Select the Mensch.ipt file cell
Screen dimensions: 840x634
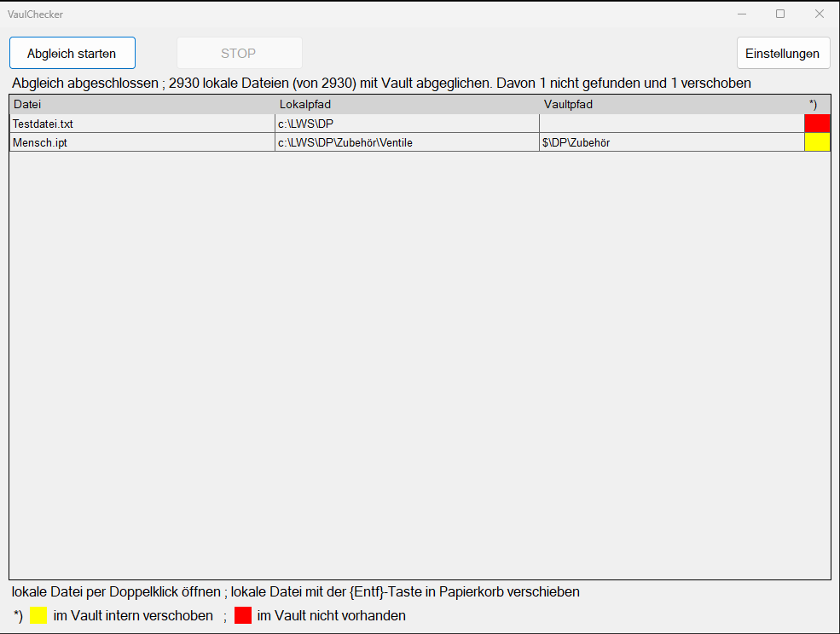(x=142, y=142)
